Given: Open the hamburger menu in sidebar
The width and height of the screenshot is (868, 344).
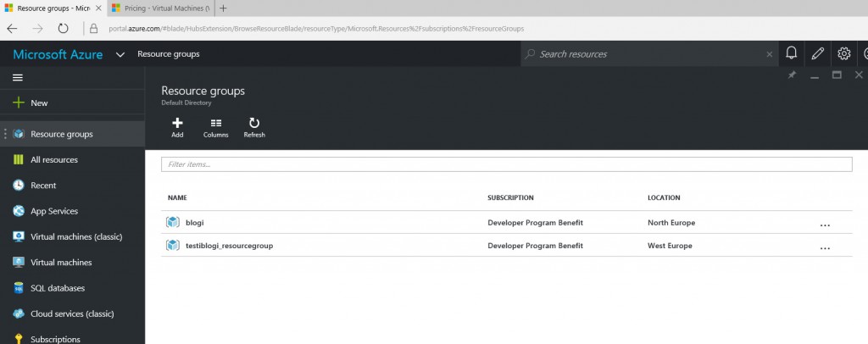Looking at the screenshot, I should [18, 77].
